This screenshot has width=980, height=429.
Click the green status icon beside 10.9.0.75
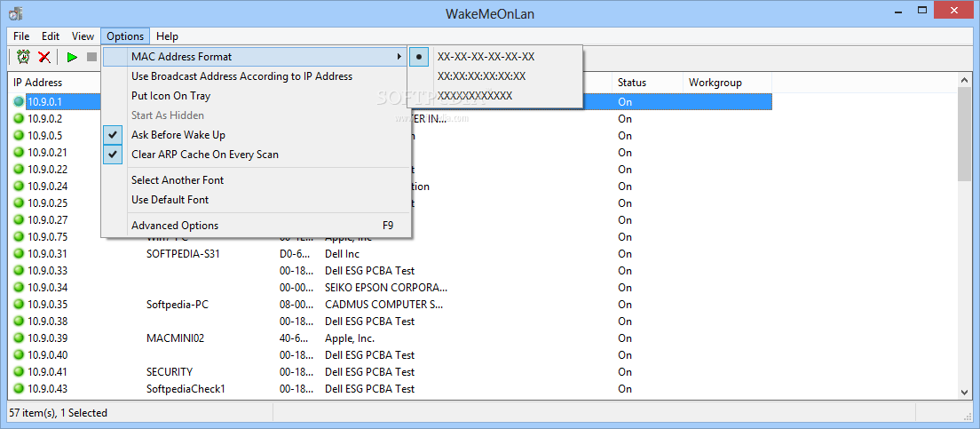(18, 236)
